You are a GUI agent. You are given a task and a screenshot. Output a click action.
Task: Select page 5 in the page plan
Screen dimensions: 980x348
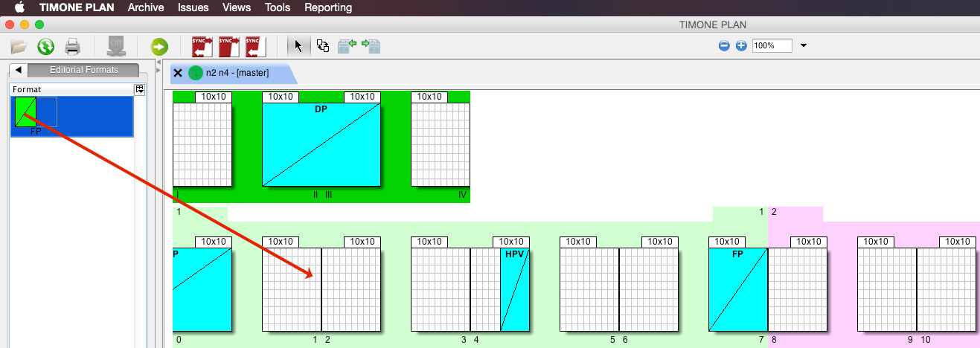(x=589, y=289)
